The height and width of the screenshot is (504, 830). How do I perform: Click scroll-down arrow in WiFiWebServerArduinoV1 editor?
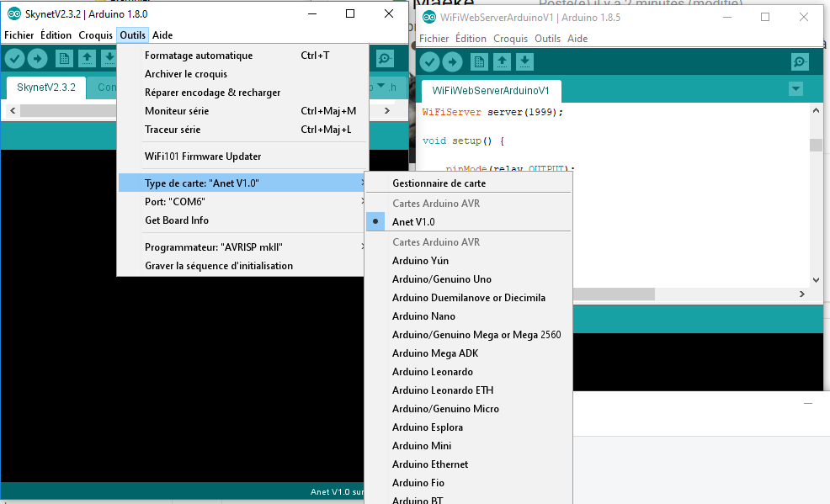pos(816,279)
